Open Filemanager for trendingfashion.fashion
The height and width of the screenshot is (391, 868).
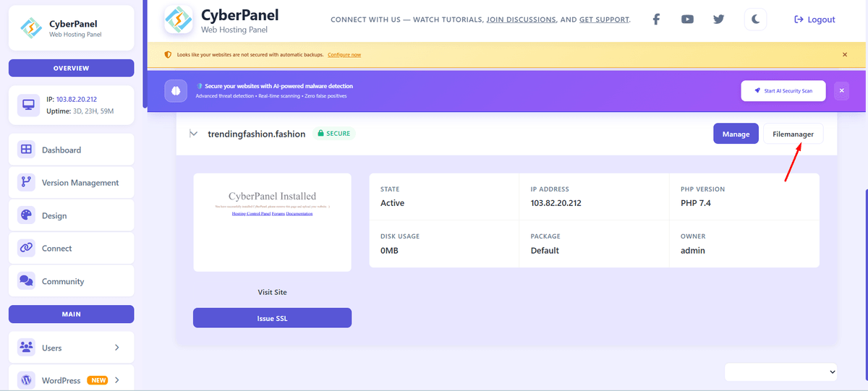coord(793,134)
